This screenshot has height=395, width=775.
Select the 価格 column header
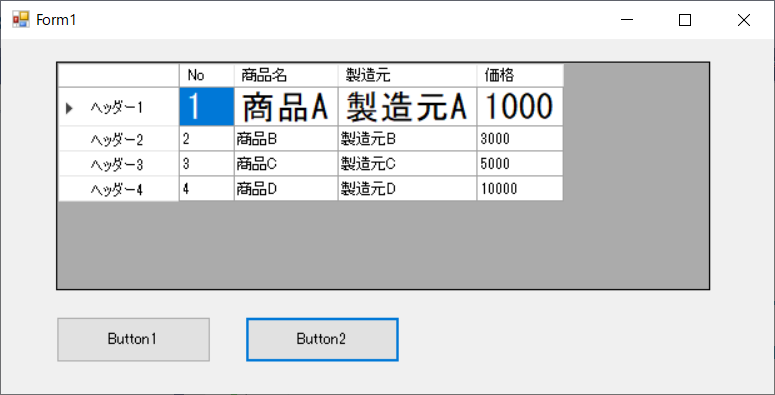click(520, 75)
